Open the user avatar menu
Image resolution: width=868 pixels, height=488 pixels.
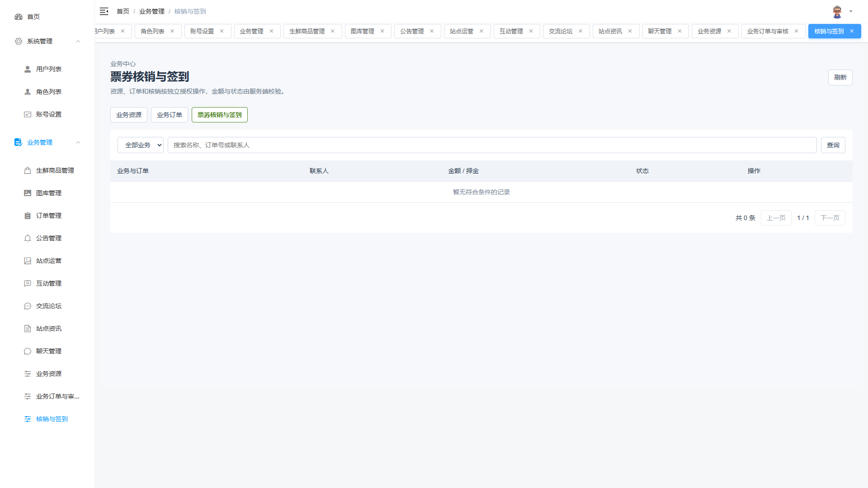[x=837, y=12]
